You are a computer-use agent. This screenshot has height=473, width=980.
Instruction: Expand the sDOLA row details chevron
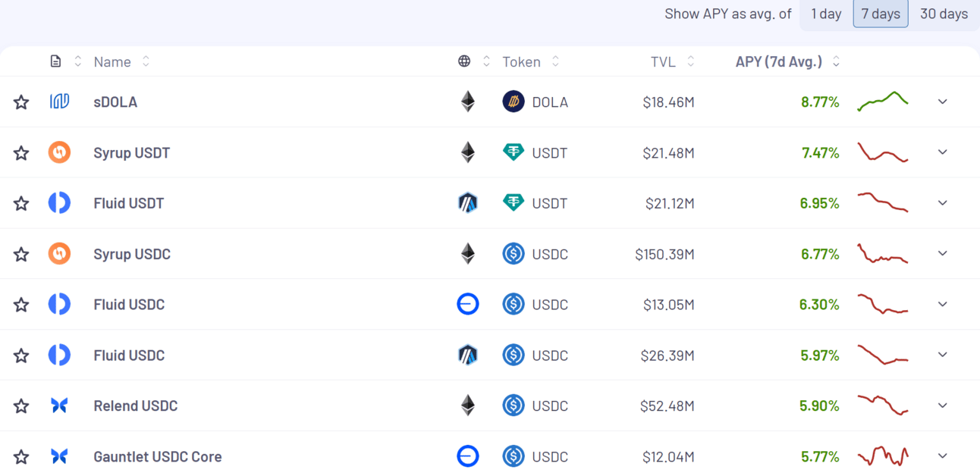(x=943, y=102)
